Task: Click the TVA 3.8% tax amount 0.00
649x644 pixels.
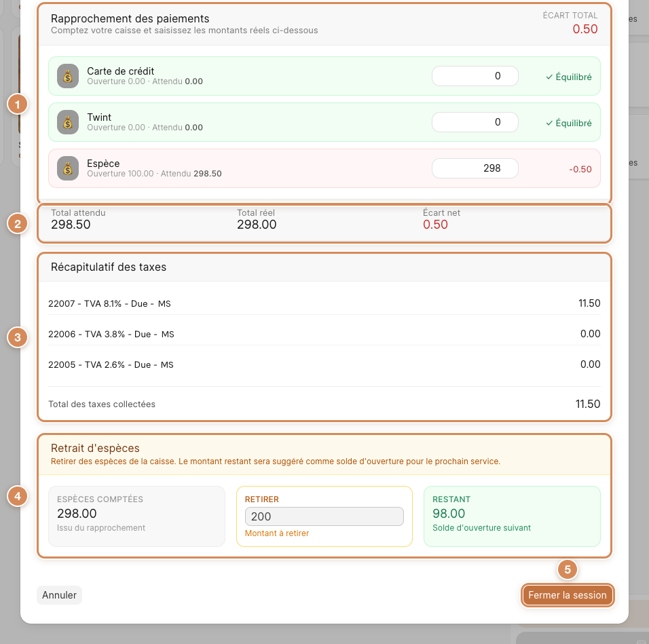Action: click(x=590, y=334)
